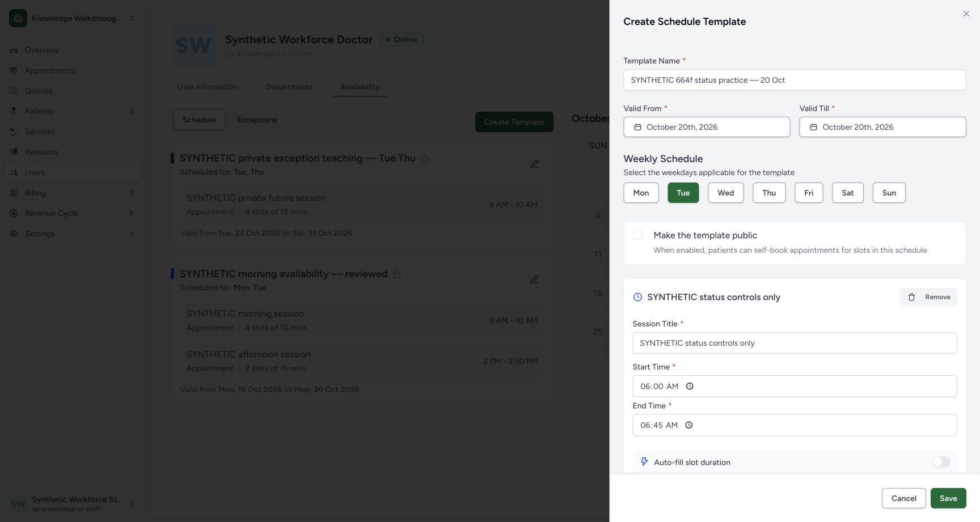Click the Billing icon in sidebar

[x=14, y=193]
